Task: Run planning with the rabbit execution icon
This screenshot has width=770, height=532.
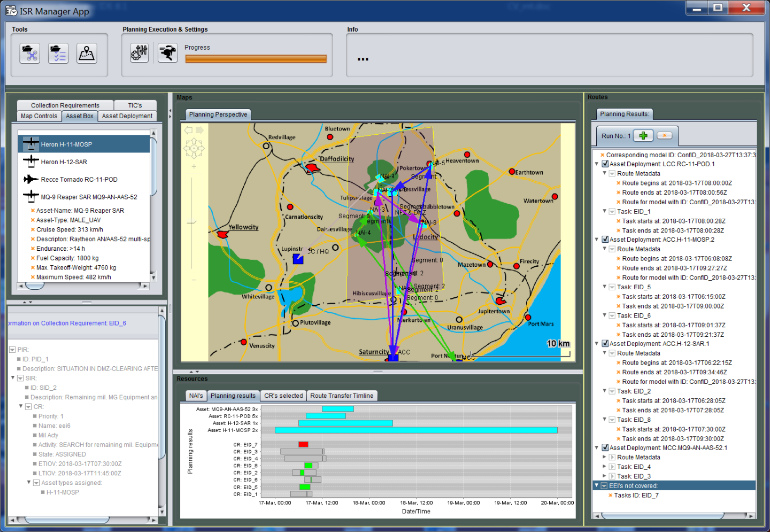Action: click(167, 53)
